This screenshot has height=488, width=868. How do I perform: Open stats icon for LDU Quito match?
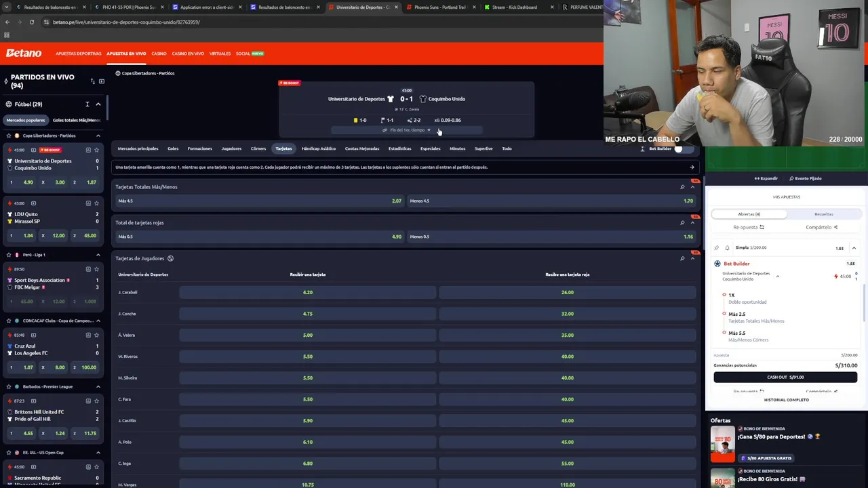pos(88,203)
